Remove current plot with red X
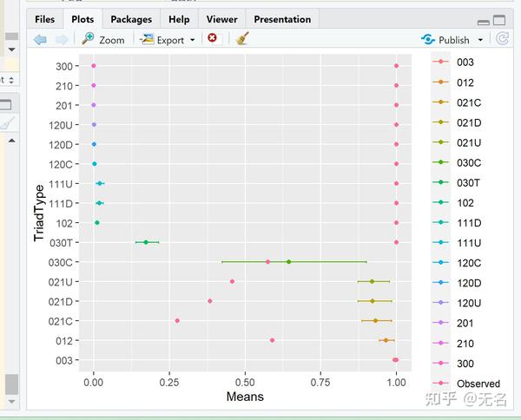 pyautogui.click(x=212, y=39)
